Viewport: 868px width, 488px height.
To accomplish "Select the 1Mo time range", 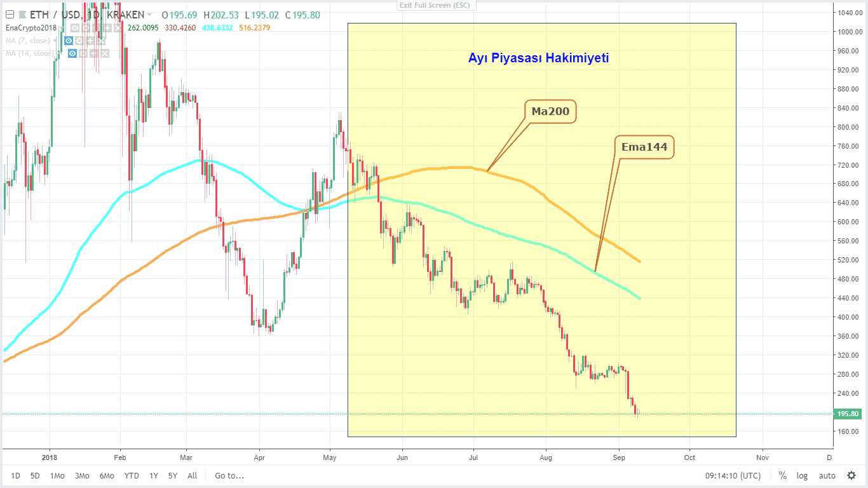I will [57, 475].
